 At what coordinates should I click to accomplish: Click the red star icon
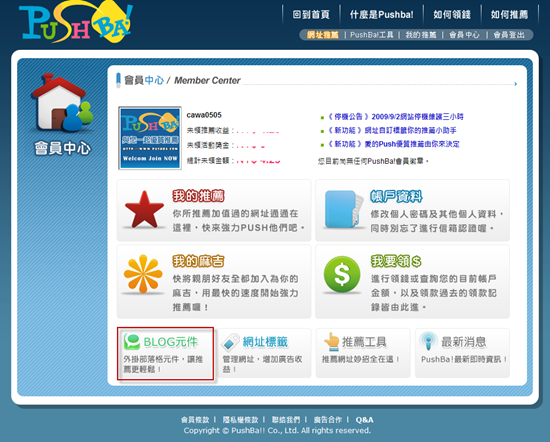[144, 209]
